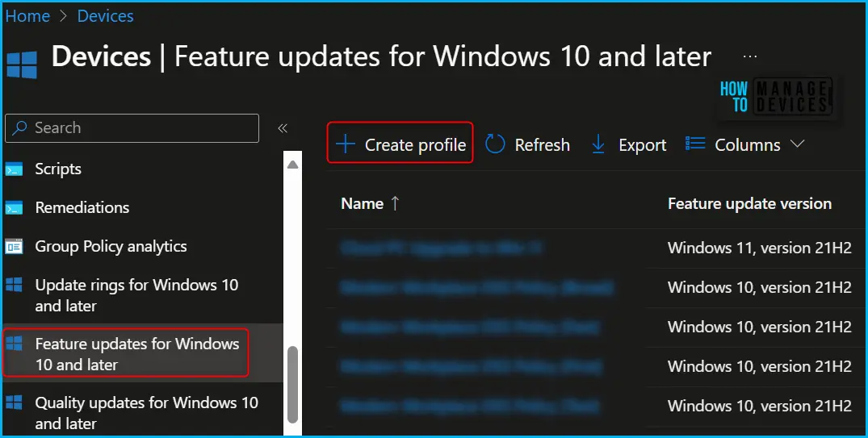Click the Windows logo icon beside Devices title
868x438 pixels.
pyautogui.click(x=22, y=65)
